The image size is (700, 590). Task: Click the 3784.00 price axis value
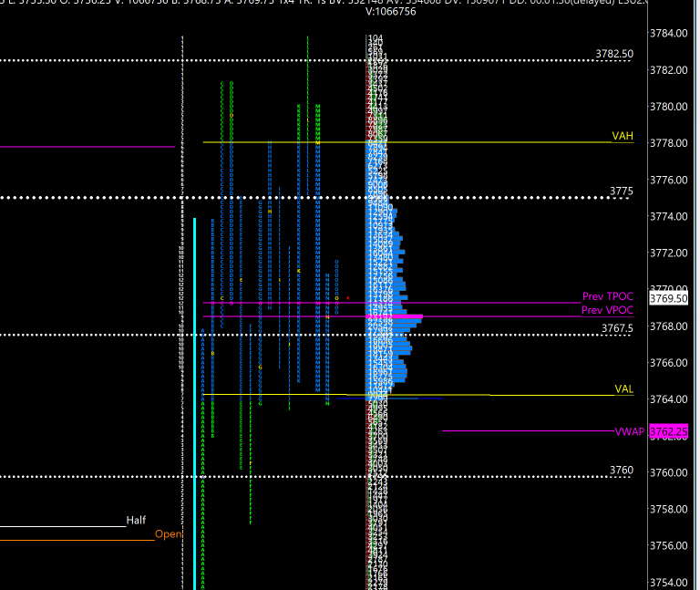[x=668, y=33]
